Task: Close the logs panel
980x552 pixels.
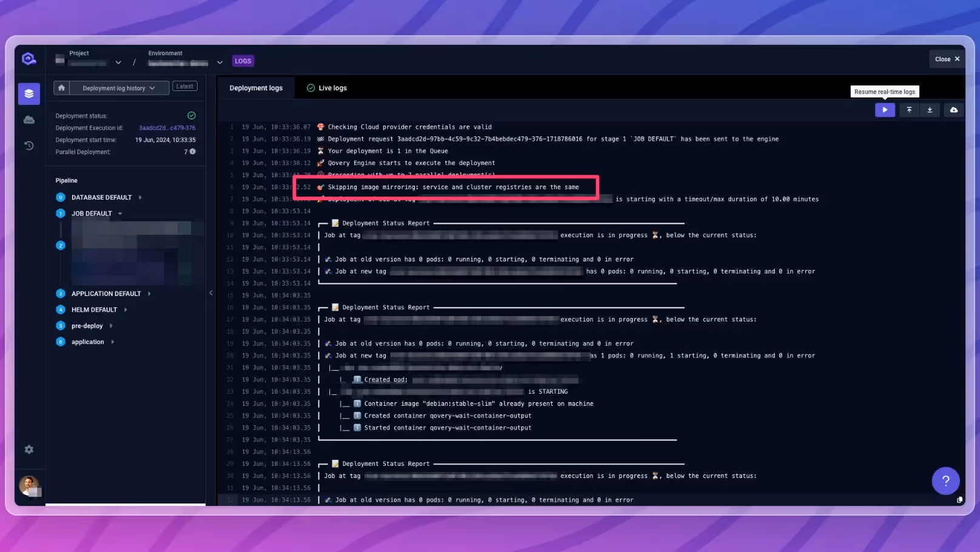Action: click(x=947, y=59)
